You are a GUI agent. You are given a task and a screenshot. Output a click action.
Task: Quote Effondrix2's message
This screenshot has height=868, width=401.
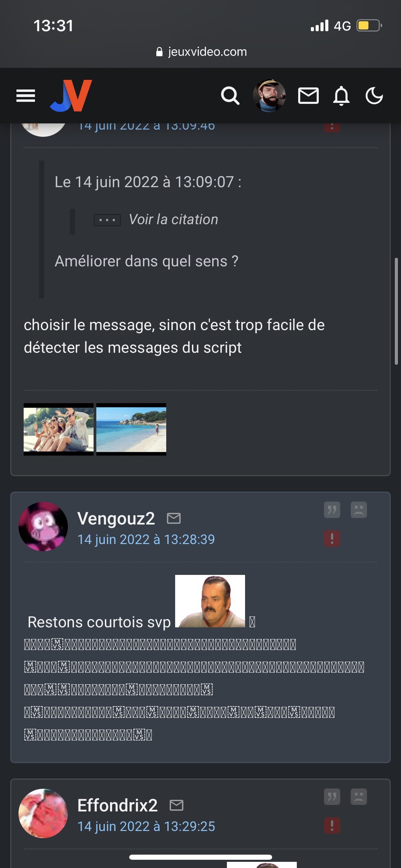click(x=332, y=797)
